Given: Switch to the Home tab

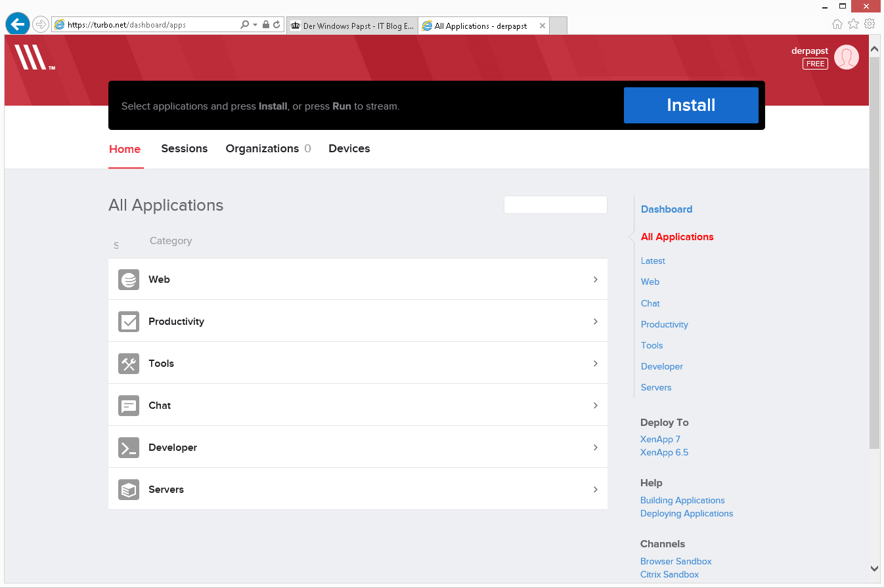Looking at the screenshot, I should [x=125, y=149].
